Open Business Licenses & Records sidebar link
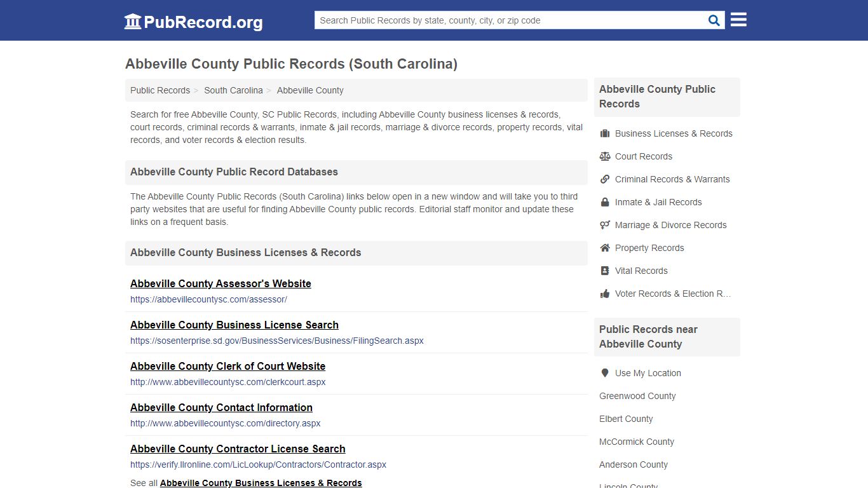The image size is (868, 488). [674, 133]
